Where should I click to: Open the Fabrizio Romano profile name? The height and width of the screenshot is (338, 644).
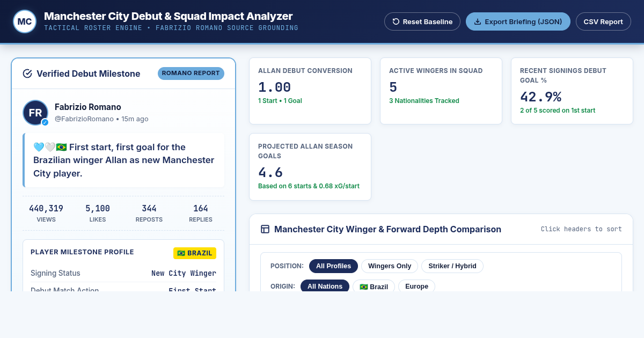coord(88,107)
